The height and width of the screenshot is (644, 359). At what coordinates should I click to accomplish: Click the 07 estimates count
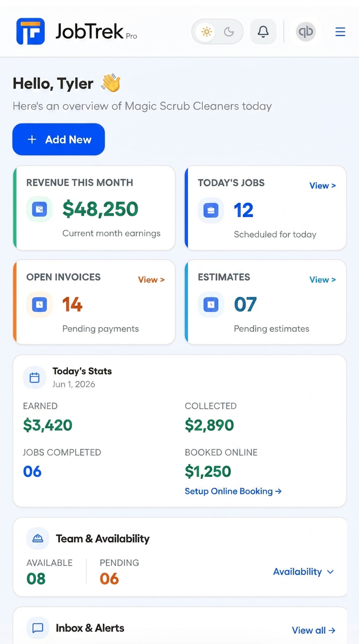click(245, 305)
